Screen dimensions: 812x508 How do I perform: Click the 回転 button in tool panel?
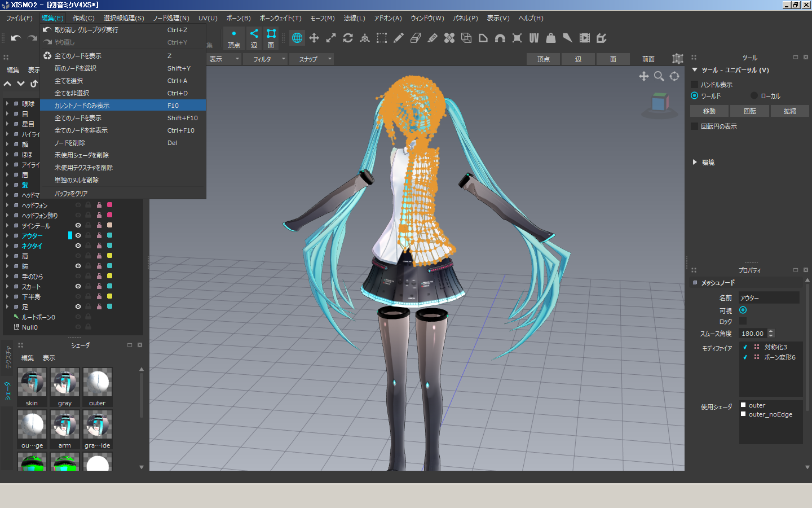[x=749, y=111]
